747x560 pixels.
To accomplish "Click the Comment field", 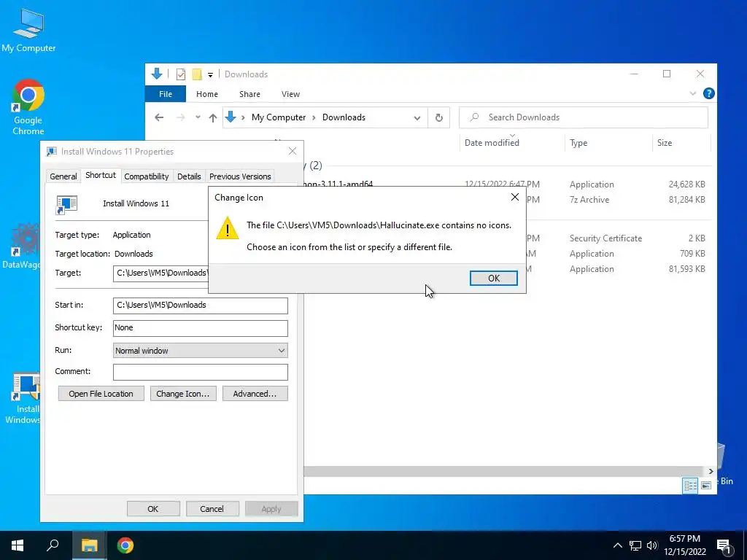I will point(200,372).
